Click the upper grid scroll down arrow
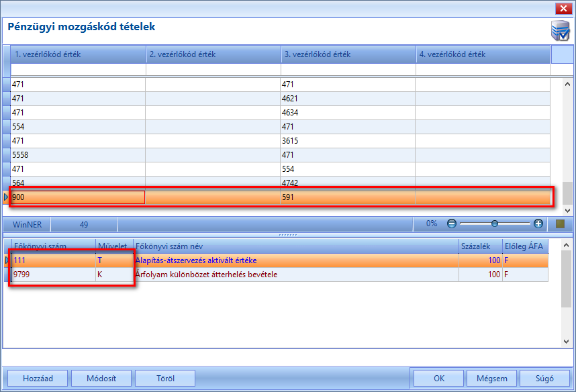This screenshot has height=392, width=576. click(x=567, y=211)
